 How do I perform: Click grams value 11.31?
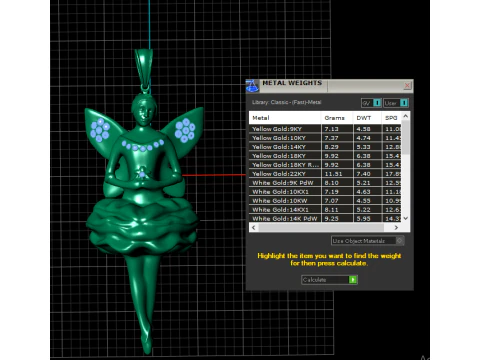(x=333, y=174)
